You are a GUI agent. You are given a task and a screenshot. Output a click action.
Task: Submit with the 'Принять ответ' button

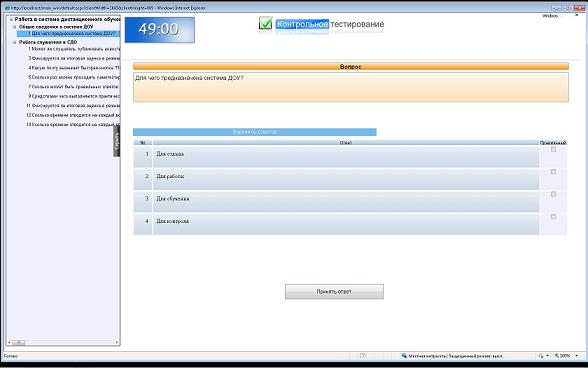334,291
